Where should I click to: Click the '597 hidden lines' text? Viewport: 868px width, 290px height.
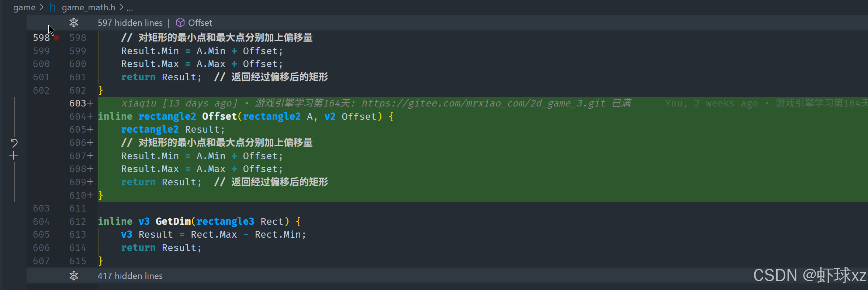(130, 23)
